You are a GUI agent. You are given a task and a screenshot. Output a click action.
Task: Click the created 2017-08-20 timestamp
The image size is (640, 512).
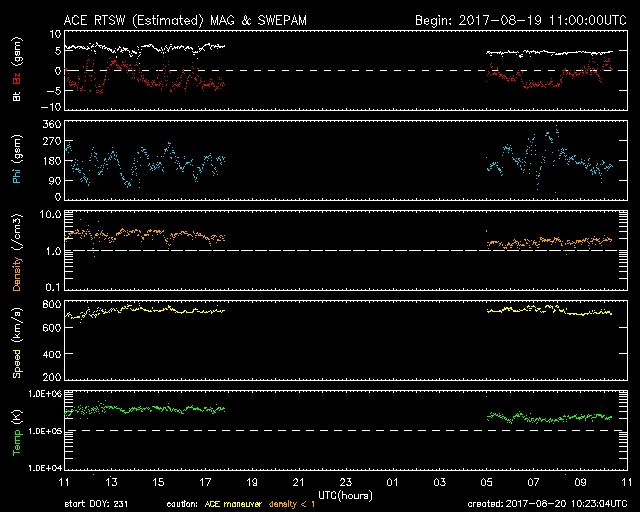pyautogui.click(x=551, y=504)
